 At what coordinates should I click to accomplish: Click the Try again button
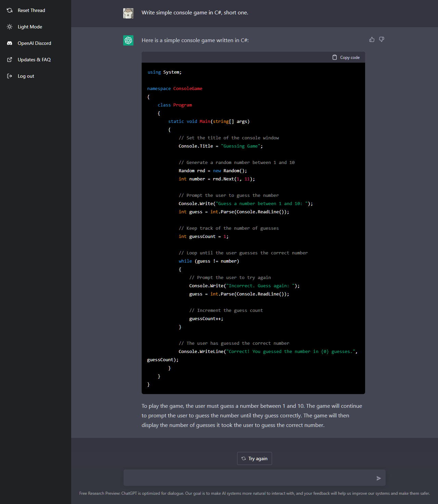[x=255, y=458]
